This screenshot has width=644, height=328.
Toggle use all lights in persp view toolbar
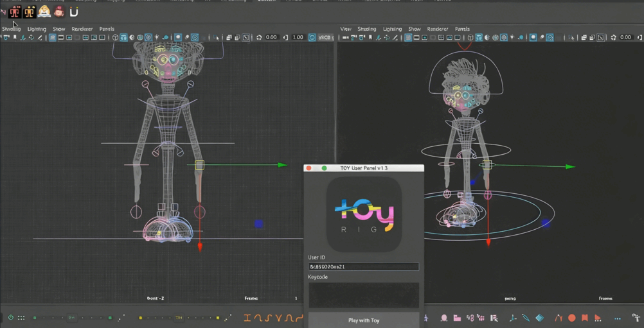click(512, 37)
